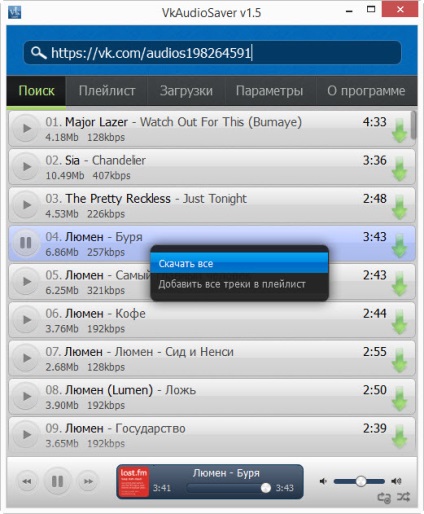This screenshot has width=424, height=514.
Task: Click the loud-volume speaker icon
Action: [x=396, y=481]
